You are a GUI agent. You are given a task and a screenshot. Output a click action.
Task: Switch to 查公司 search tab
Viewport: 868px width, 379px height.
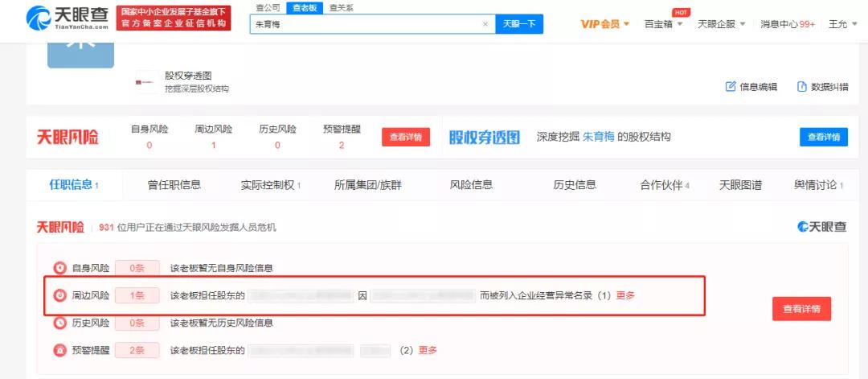(x=268, y=8)
